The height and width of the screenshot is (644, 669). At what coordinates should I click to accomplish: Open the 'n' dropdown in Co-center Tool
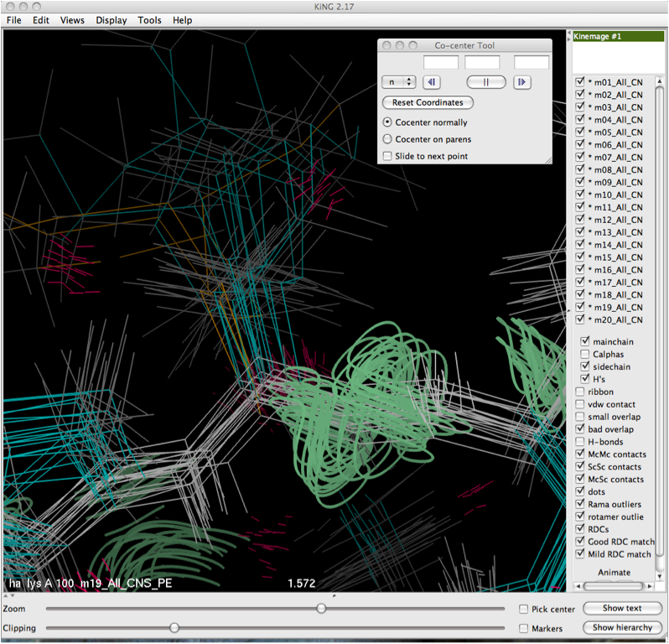[398, 82]
